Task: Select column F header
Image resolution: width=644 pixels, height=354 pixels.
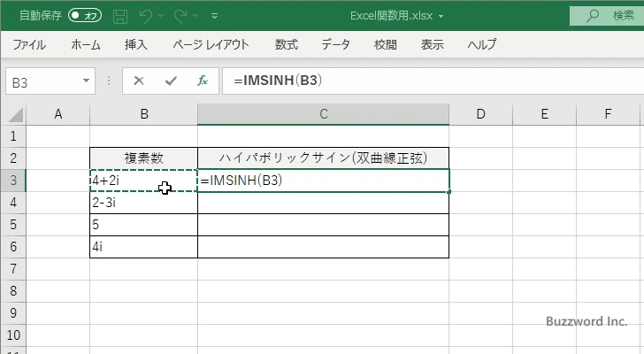Action: [608, 114]
